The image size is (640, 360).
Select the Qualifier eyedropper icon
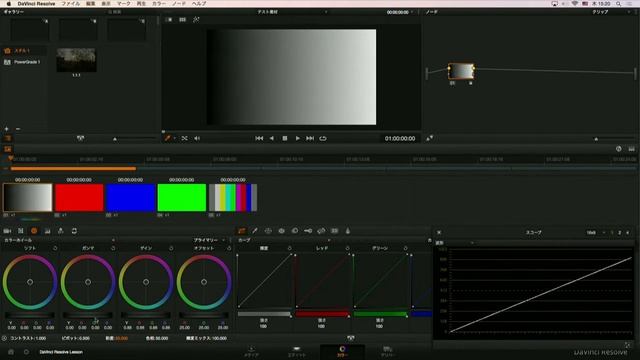pyautogui.click(x=255, y=231)
